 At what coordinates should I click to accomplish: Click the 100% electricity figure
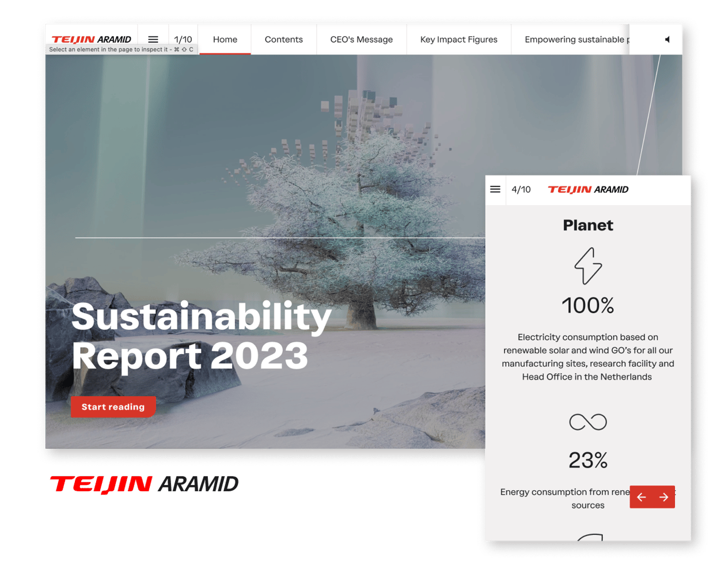[x=587, y=305]
